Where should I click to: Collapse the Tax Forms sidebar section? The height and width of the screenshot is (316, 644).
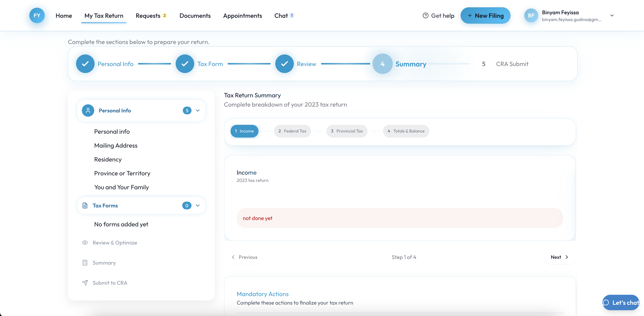point(198,205)
